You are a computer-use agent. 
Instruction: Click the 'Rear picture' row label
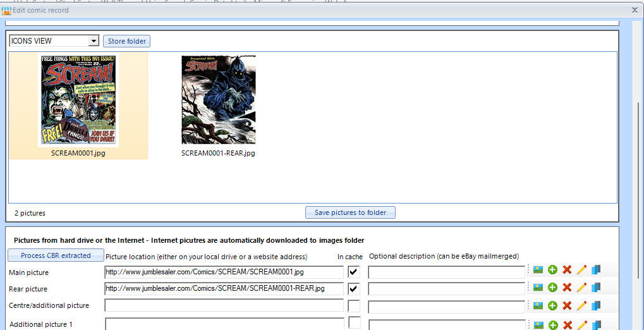click(x=28, y=290)
